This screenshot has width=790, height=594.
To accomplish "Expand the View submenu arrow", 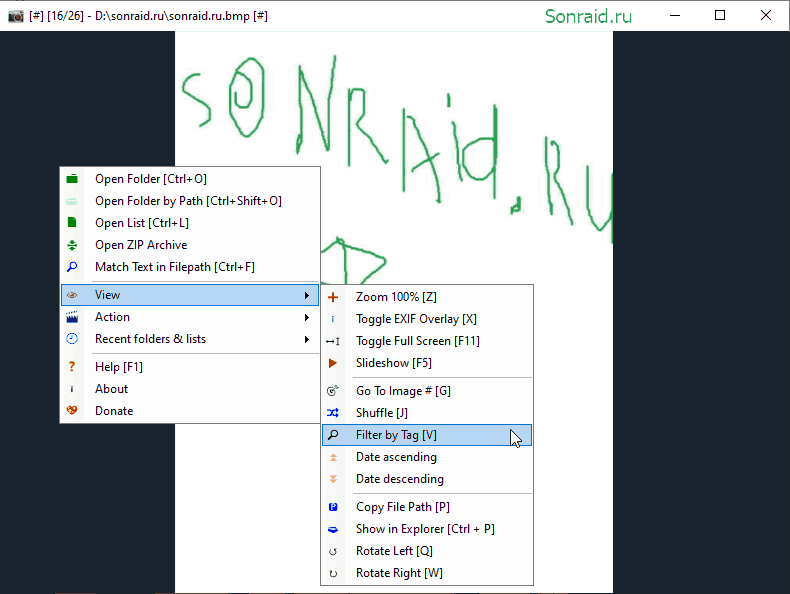I will click(x=307, y=295).
